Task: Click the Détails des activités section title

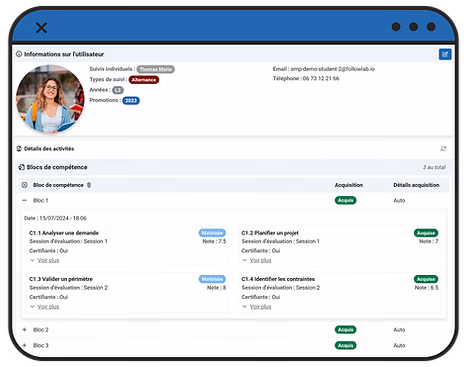Action: point(49,149)
